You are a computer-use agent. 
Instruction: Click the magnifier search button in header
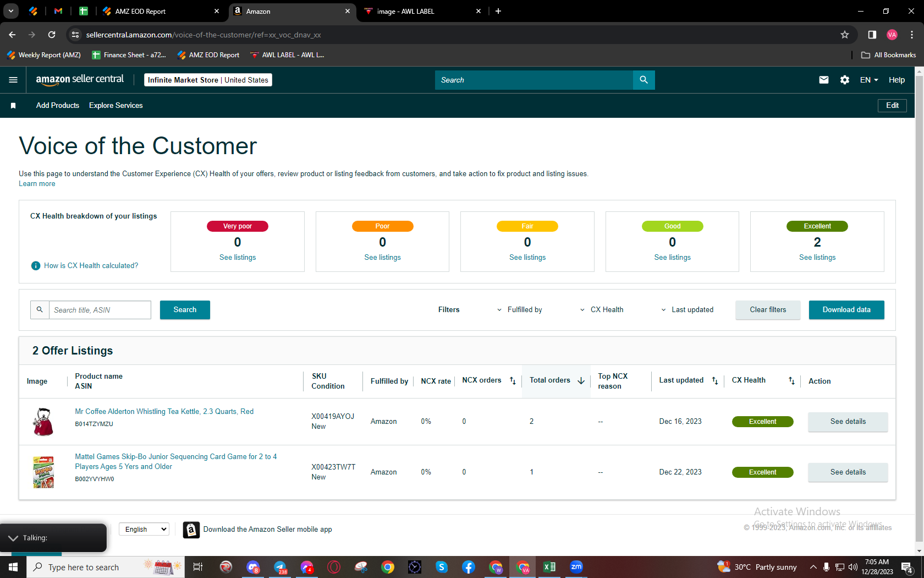coord(643,80)
